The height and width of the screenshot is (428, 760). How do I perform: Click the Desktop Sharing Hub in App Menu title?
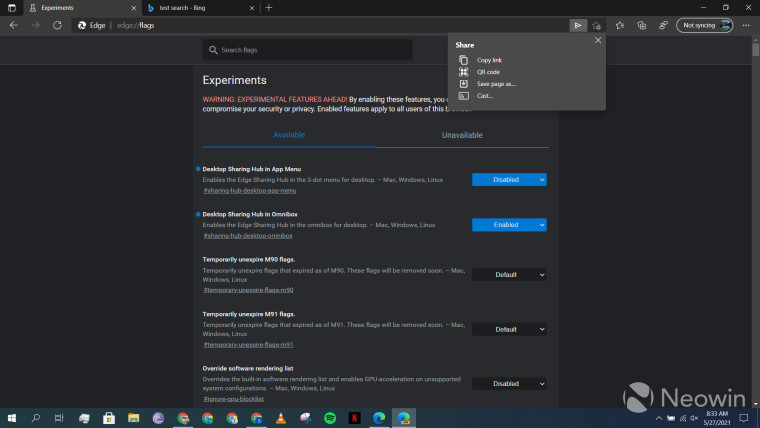coord(252,169)
